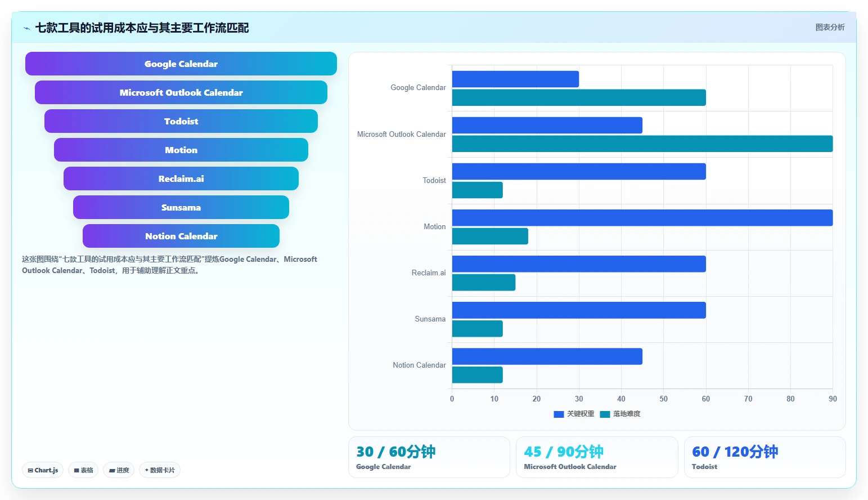The width and height of the screenshot is (868, 500).
Task: Click Google Calendar's teal 落地难度 bar
Action: tap(579, 97)
